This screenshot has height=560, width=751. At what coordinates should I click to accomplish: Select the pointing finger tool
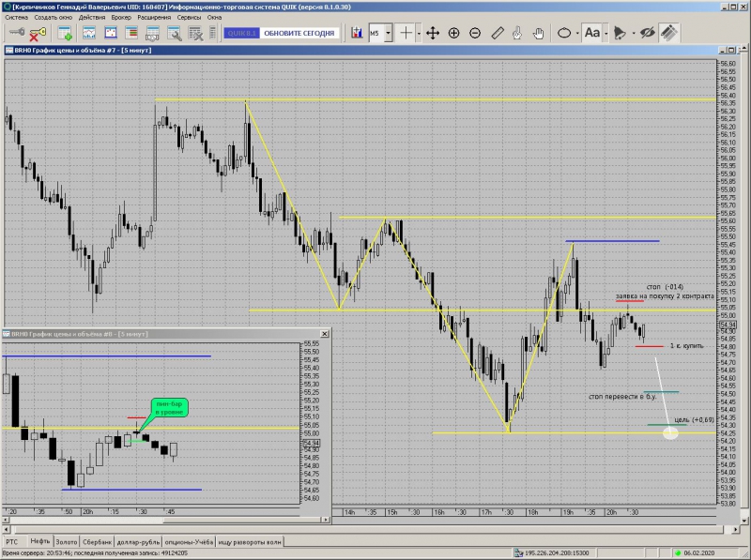point(517,33)
